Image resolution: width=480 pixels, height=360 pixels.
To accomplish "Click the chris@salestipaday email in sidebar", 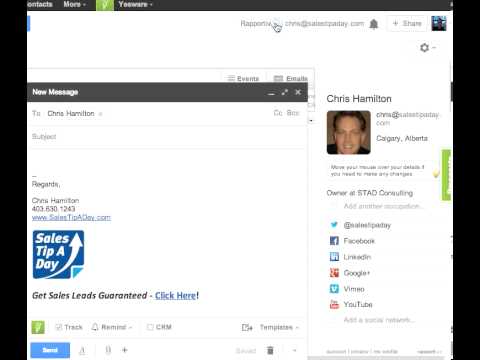I will (x=408, y=119).
